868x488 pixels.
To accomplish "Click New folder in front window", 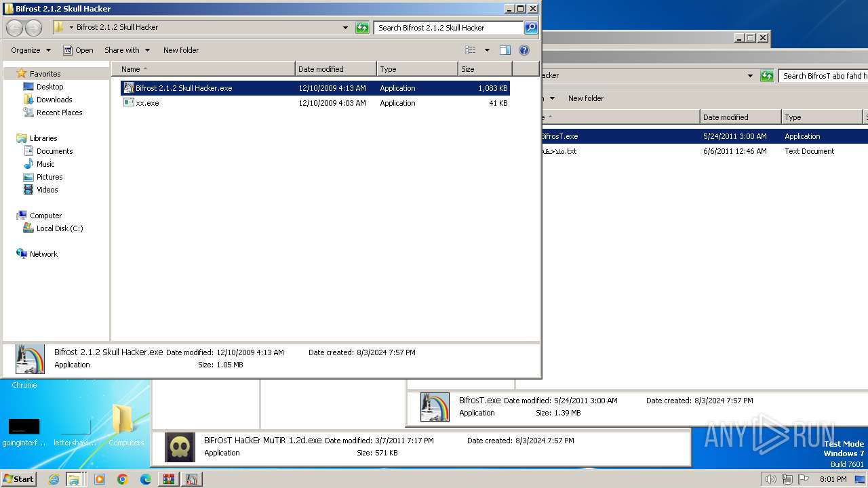I will point(181,50).
